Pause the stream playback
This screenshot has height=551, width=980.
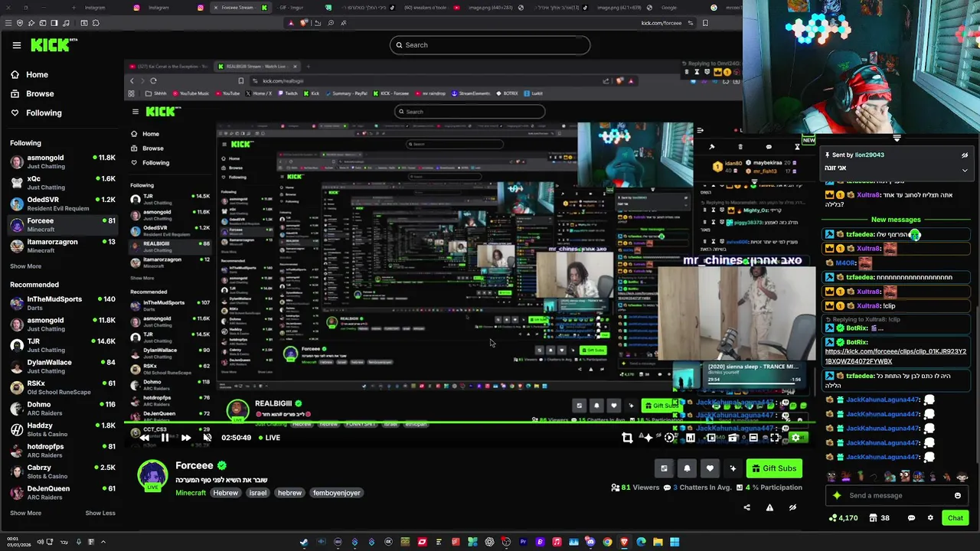165,438
